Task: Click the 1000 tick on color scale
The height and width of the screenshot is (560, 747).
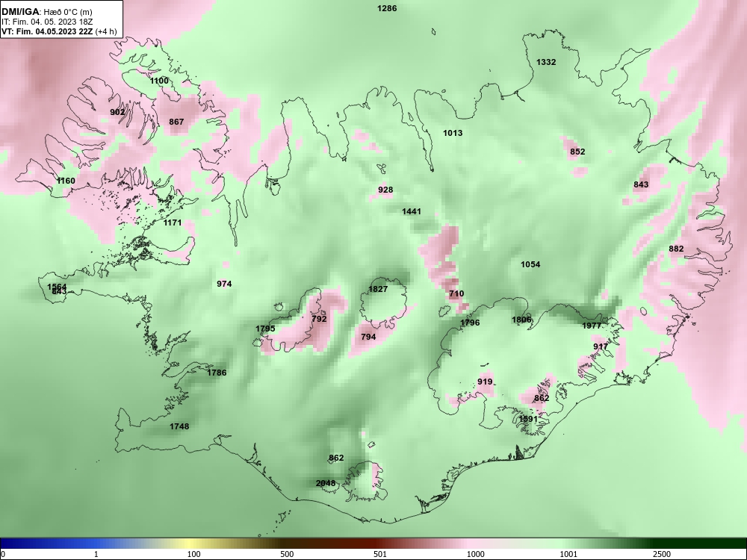Action: [475, 554]
